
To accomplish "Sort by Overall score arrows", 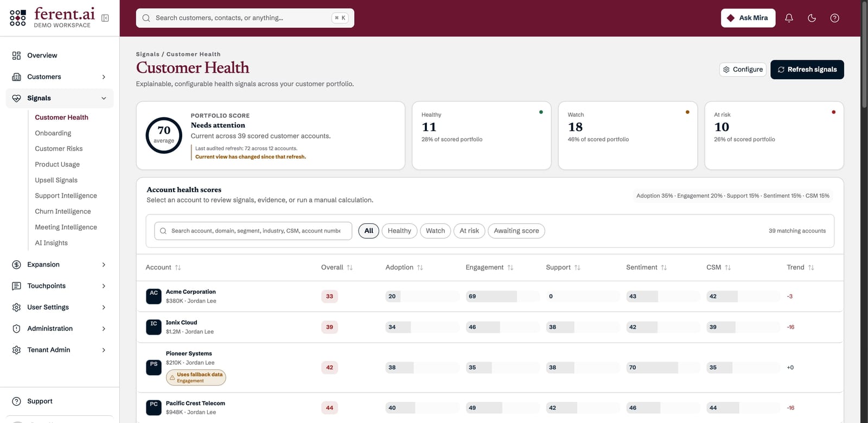I will [350, 268].
